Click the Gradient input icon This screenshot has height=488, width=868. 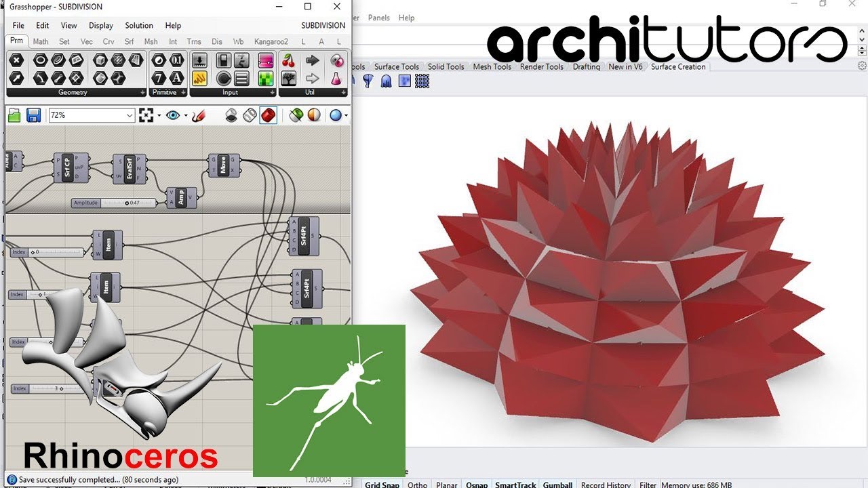click(266, 61)
